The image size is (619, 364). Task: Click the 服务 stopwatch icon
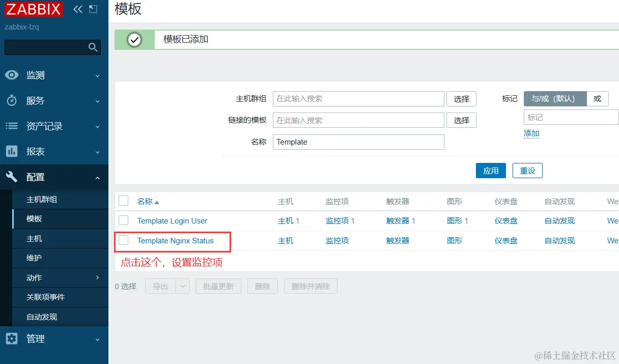coord(12,101)
